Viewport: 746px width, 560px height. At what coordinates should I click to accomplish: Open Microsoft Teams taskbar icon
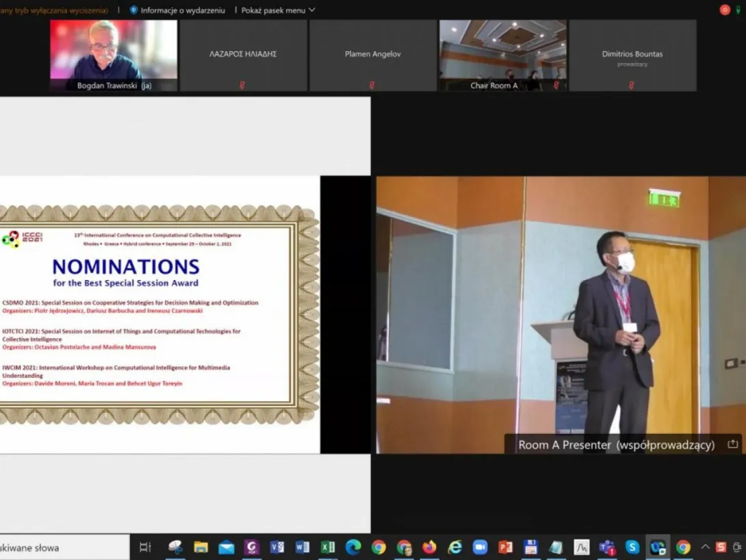click(606, 547)
